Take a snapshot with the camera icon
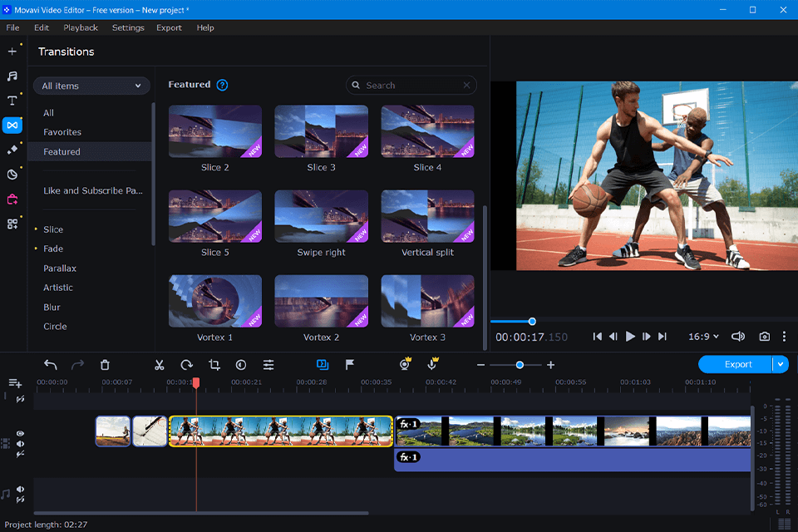Viewport: 798px width, 532px height. click(764, 337)
